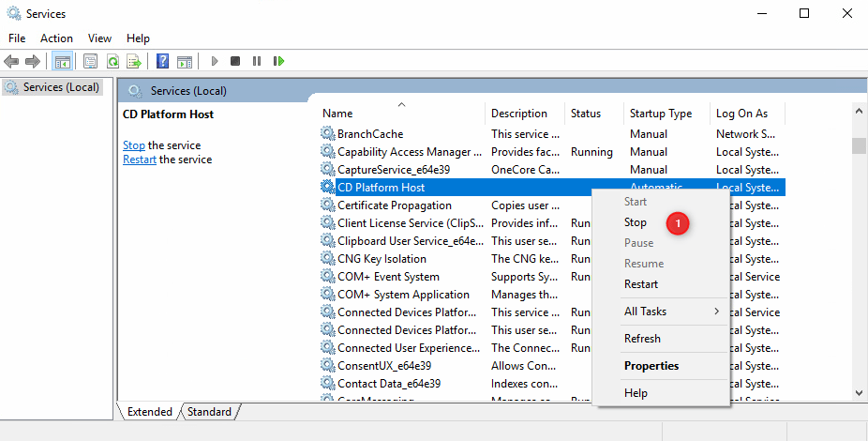
Task: Select Properties in the context menu
Action: click(651, 366)
